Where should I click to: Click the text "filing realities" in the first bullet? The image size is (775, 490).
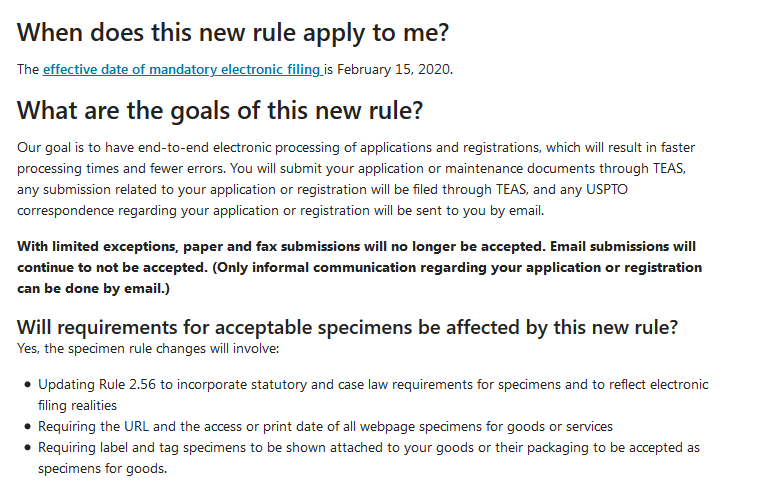[x=78, y=405]
